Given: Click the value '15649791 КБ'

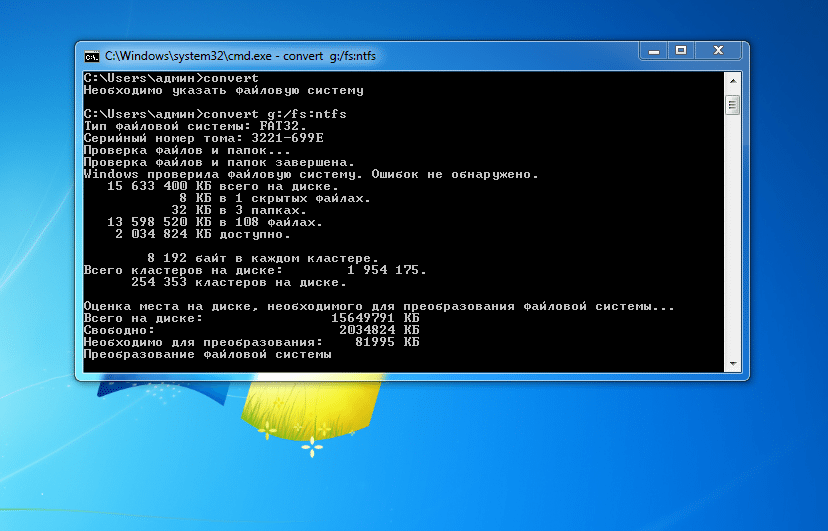Looking at the screenshot, I should click(375, 318).
